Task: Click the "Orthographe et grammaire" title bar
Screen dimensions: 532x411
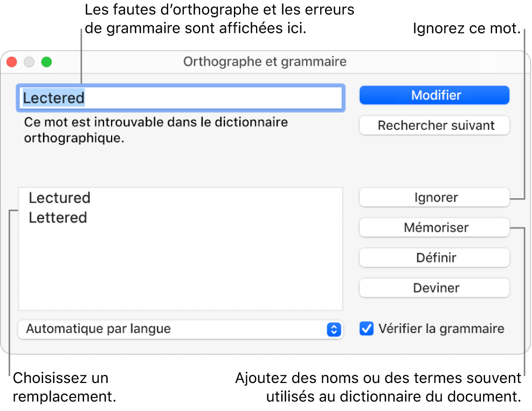Action: (265, 62)
